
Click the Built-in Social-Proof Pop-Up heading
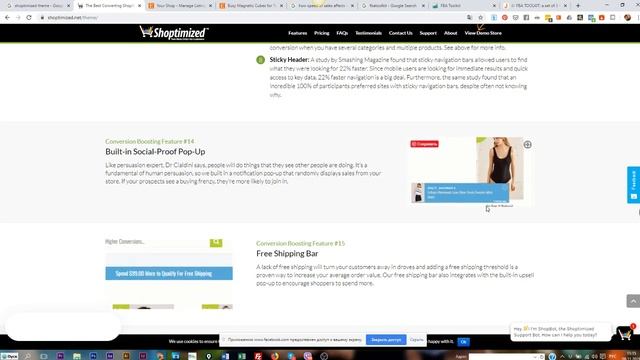[x=155, y=151]
